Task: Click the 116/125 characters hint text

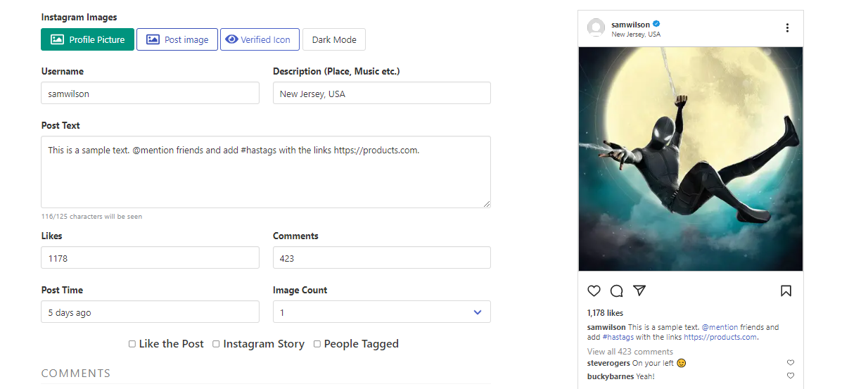Action: [91, 217]
